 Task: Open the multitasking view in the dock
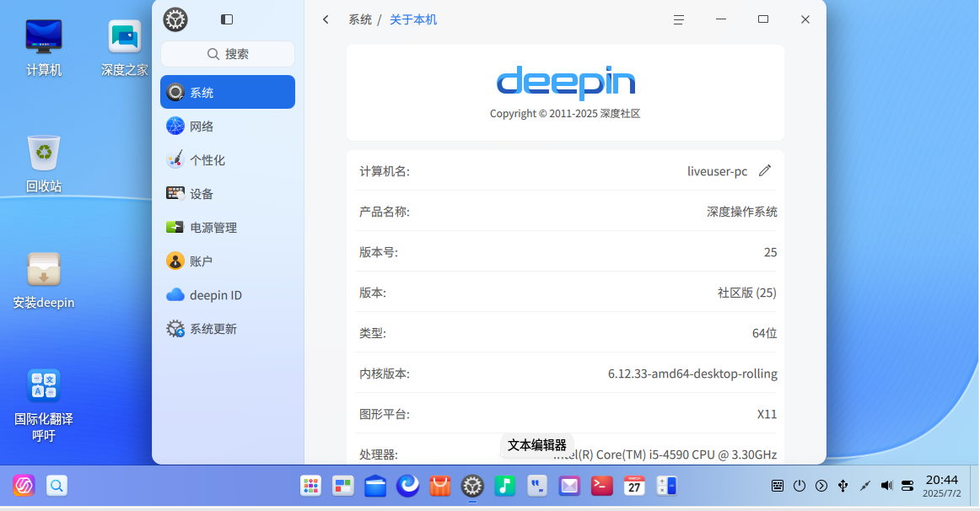coord(343,486)
